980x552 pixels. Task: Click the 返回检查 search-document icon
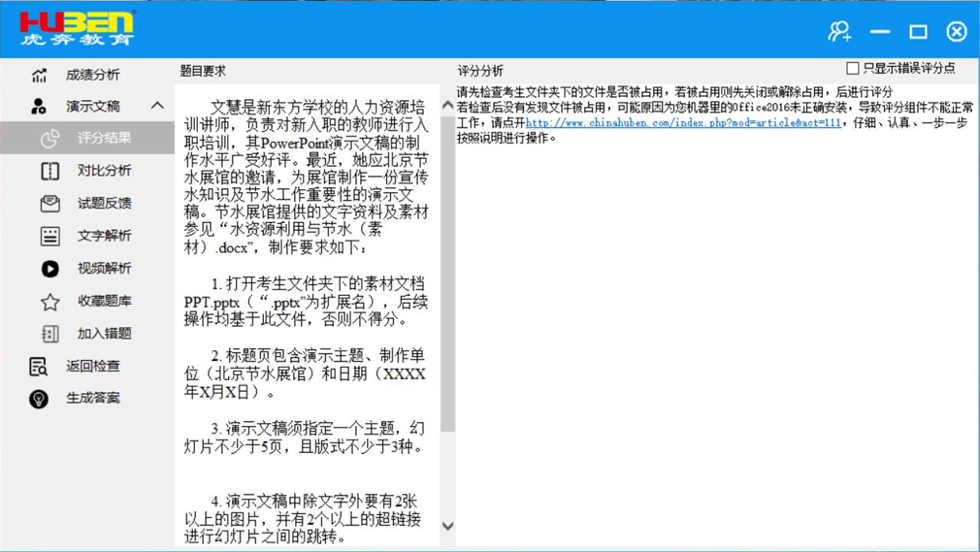coord(38,367)
